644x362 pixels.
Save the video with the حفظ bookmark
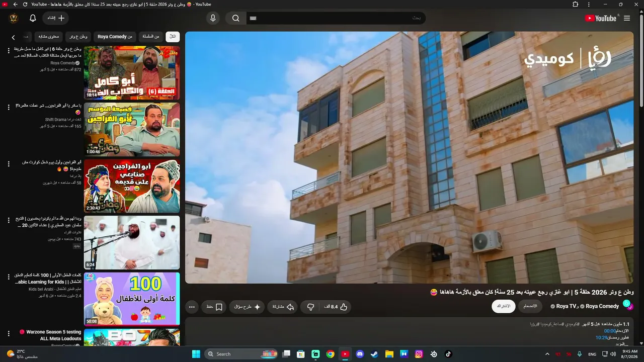(x=214, y=307)
